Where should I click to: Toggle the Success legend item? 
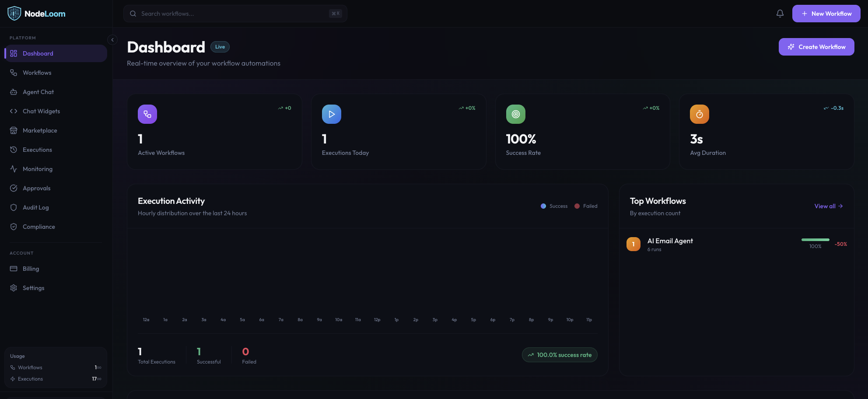554,206
